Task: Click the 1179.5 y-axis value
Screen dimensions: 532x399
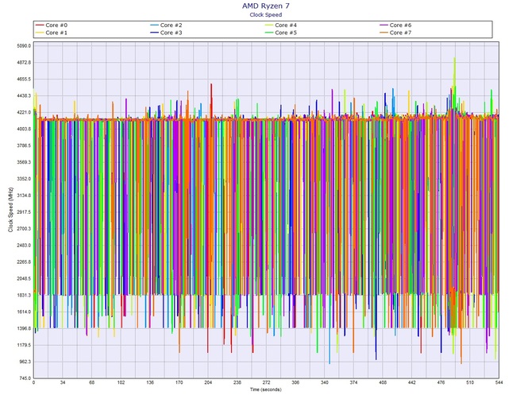Action: (x=24, y=345)
